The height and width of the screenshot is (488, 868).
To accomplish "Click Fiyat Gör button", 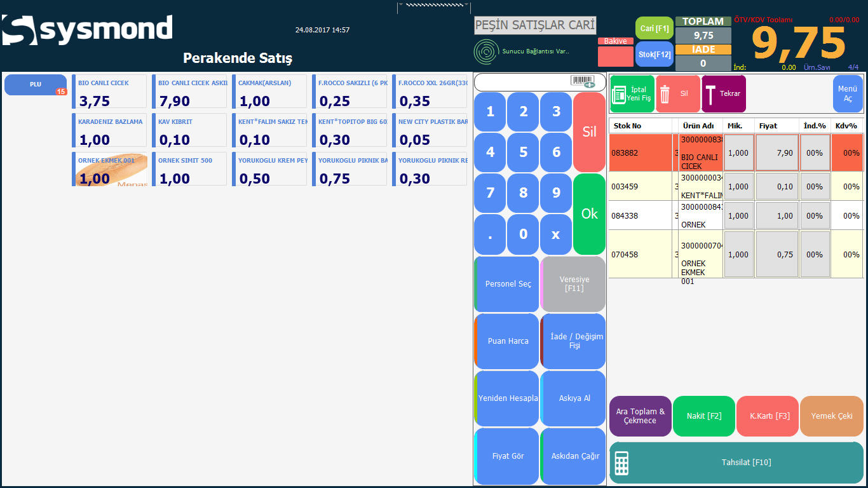I will coord(507,456).
